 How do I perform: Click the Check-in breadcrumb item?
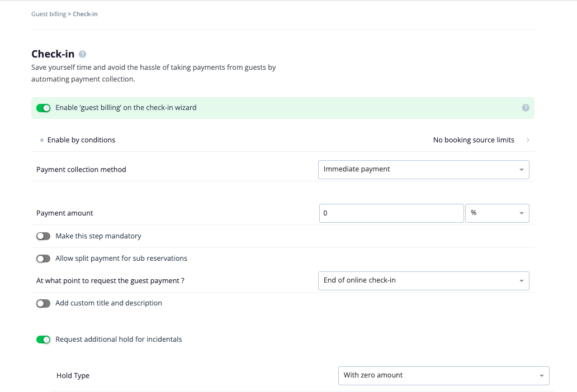point(85,14)
